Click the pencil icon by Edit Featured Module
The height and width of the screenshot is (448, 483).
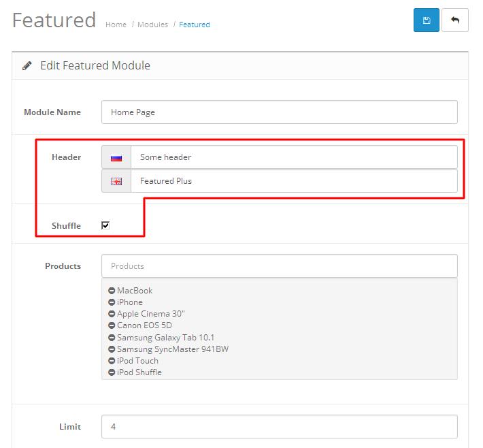[27, 66]
